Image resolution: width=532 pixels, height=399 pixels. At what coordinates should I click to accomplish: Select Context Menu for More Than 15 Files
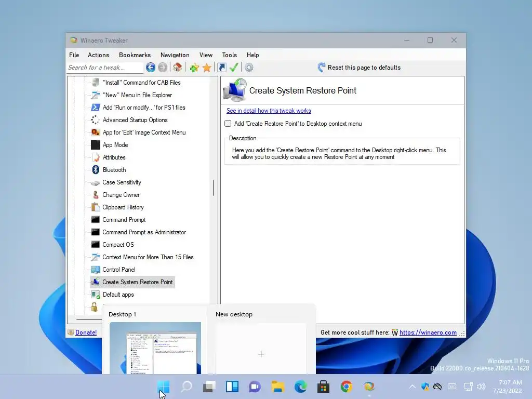click(148, 257)
